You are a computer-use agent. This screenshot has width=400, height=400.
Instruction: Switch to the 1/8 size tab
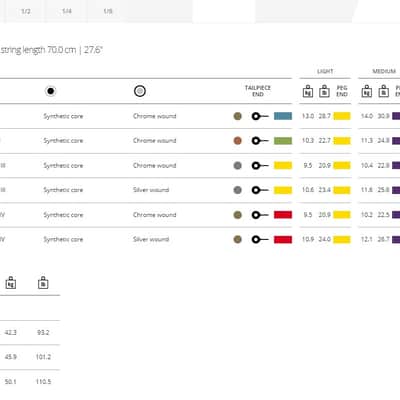click(108, 11)
